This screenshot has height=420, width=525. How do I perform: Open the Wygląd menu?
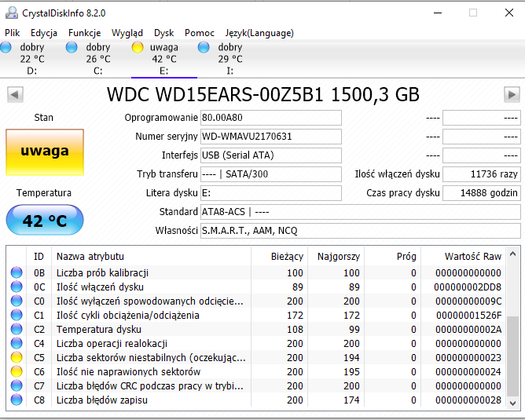(x=127, y=33)
